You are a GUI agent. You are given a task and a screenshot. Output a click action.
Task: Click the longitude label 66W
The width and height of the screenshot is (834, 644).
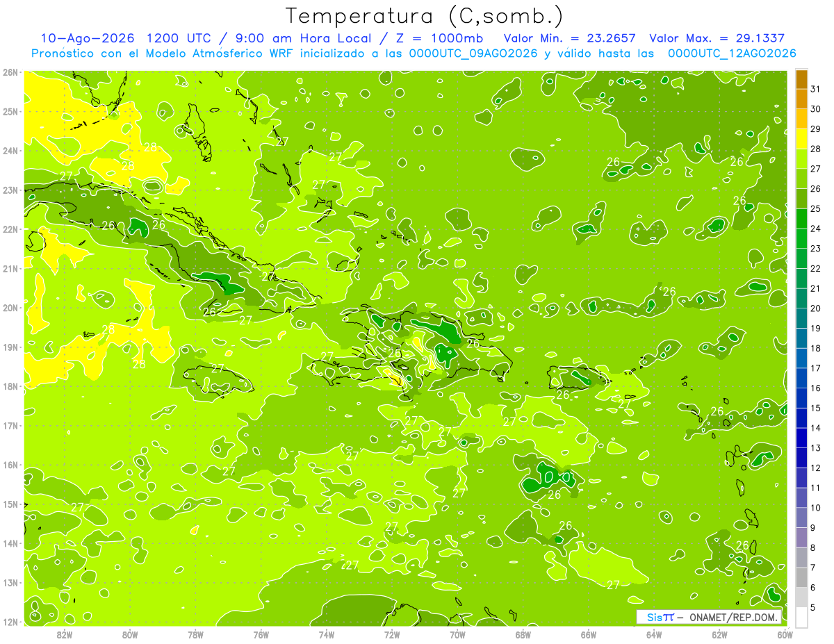pyautogui.click(x=589, y=634)
